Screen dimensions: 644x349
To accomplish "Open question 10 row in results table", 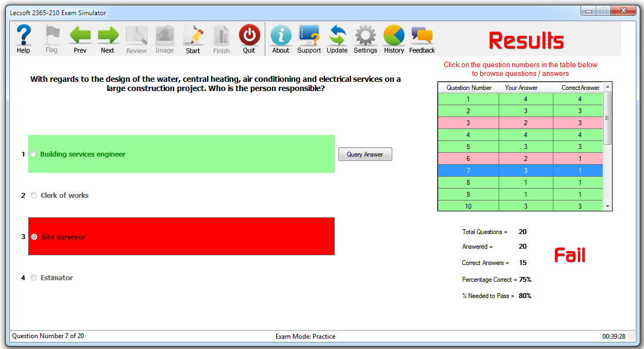I will [x=520, y=206].
